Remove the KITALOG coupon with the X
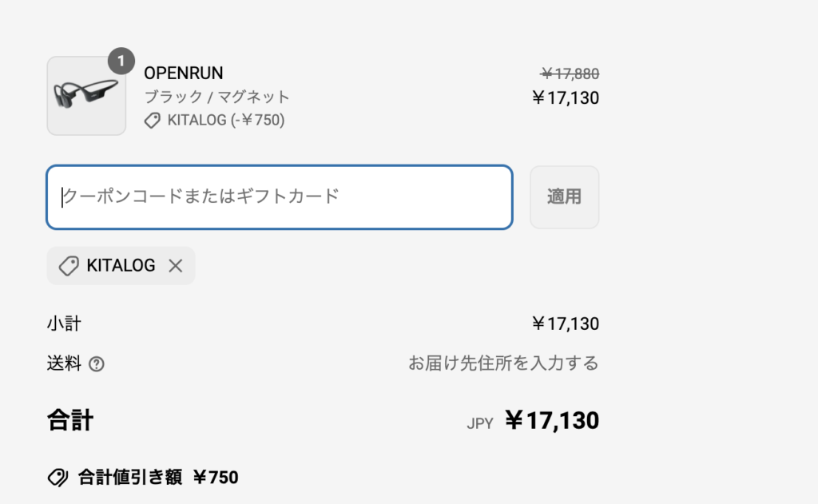The height and width of the screenshot is (504, 818). [176, 265]
